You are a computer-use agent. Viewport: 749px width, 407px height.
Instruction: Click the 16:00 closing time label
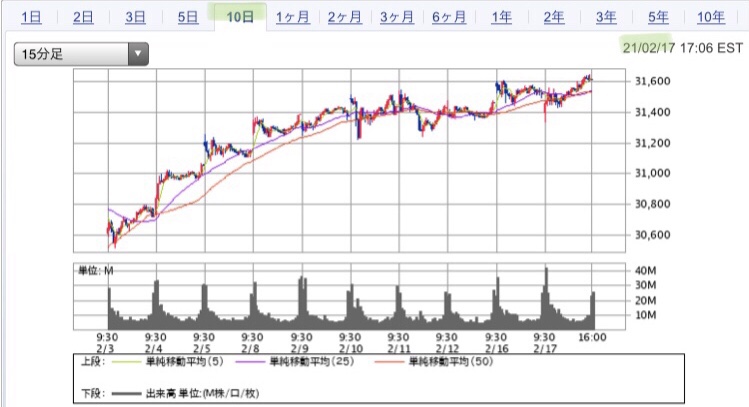click(592, 337)
